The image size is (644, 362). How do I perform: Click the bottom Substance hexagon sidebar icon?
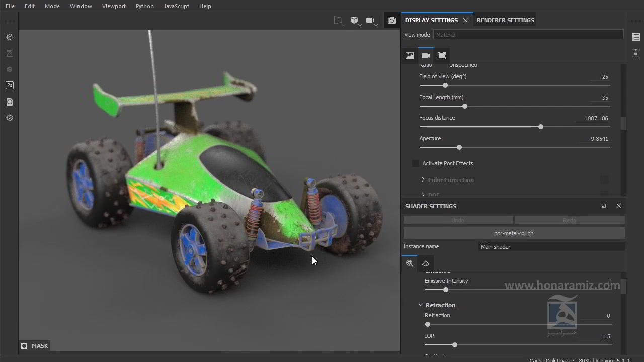(10, 118)
